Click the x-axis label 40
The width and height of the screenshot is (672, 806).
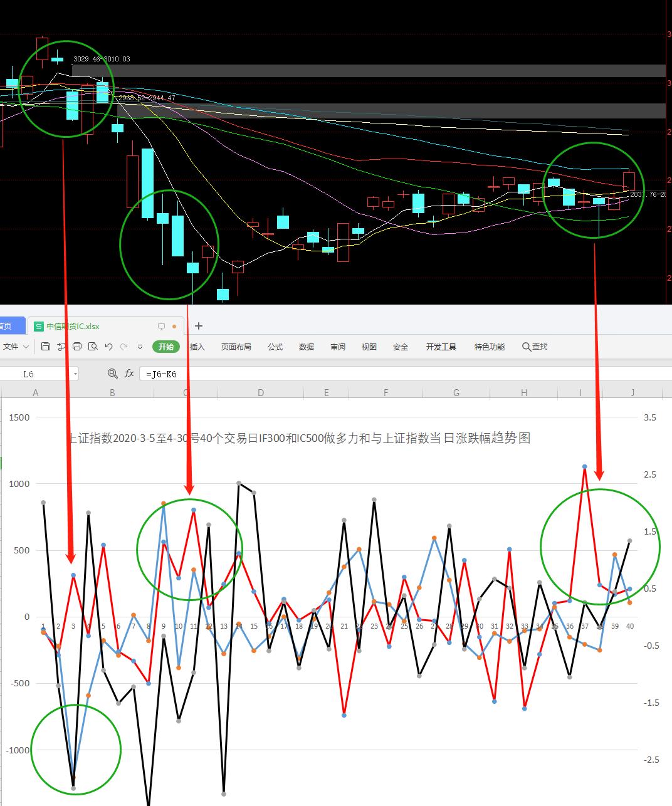click(x=630, y=626)
